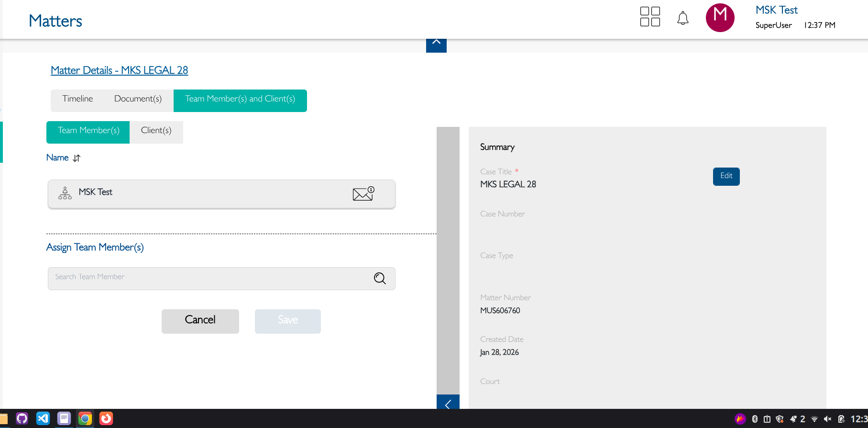Click the hierarchy icon beside MSK Test
Viewport: 868px width, 428px height.
click(x=65, y=193)
